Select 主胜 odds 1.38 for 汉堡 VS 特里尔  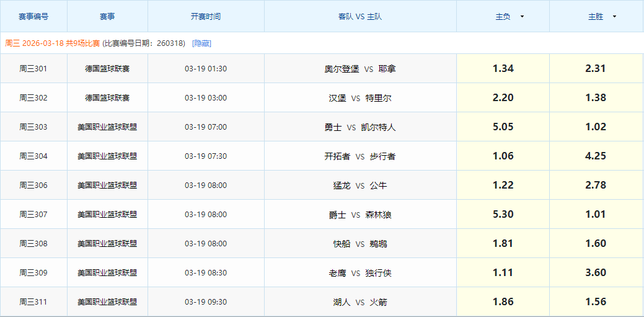pos(596,98)
